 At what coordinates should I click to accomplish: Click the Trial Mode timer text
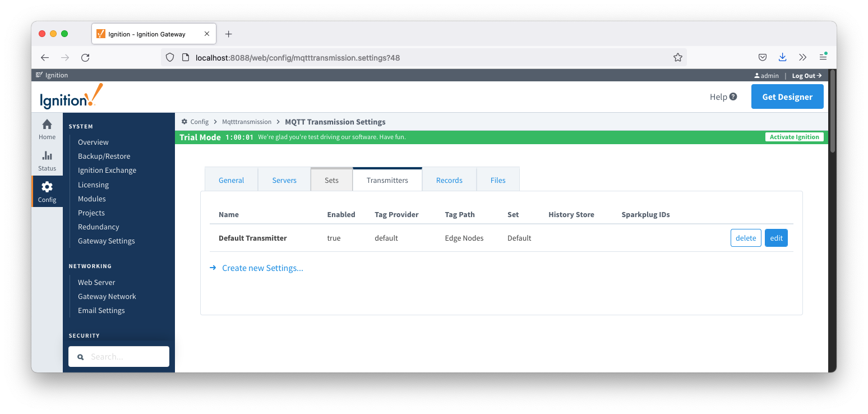[239, 137]
